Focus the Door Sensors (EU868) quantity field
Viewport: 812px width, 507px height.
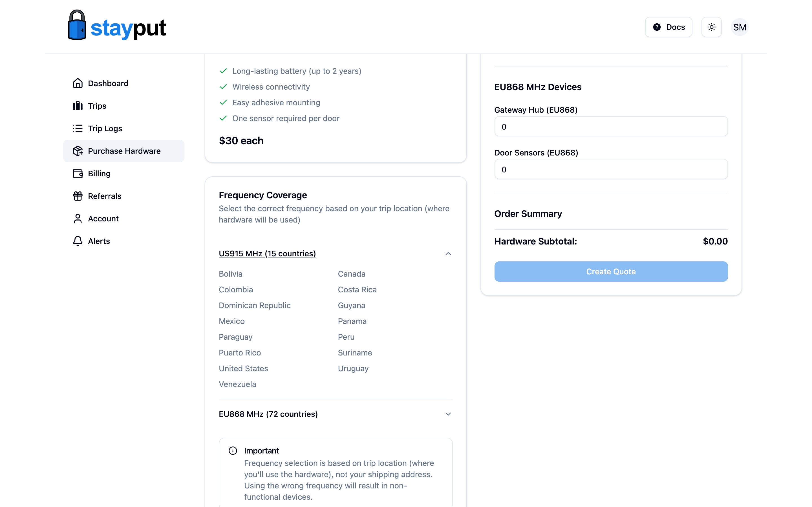611,169
